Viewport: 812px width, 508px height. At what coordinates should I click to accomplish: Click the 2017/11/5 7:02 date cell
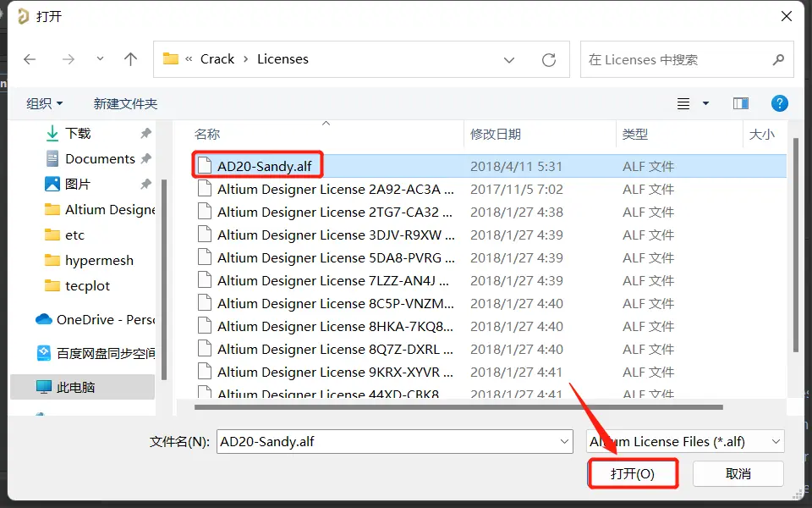tap(516, 189)
